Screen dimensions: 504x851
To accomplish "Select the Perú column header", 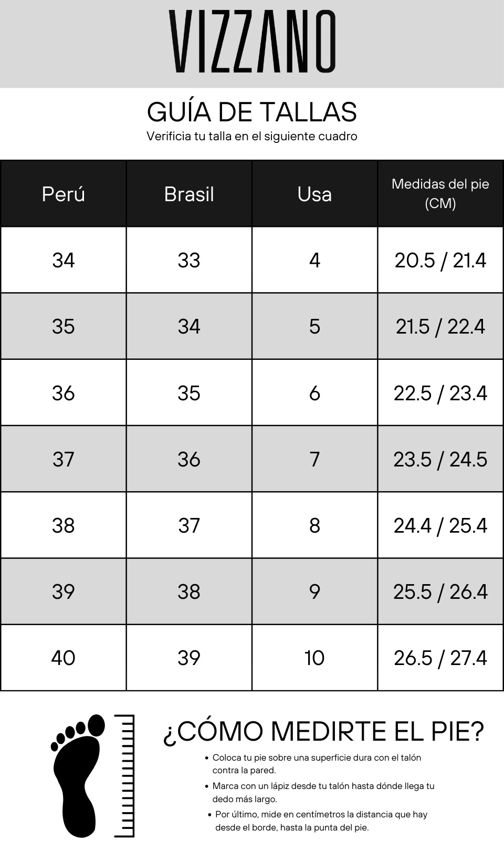I will pos(64,194).
